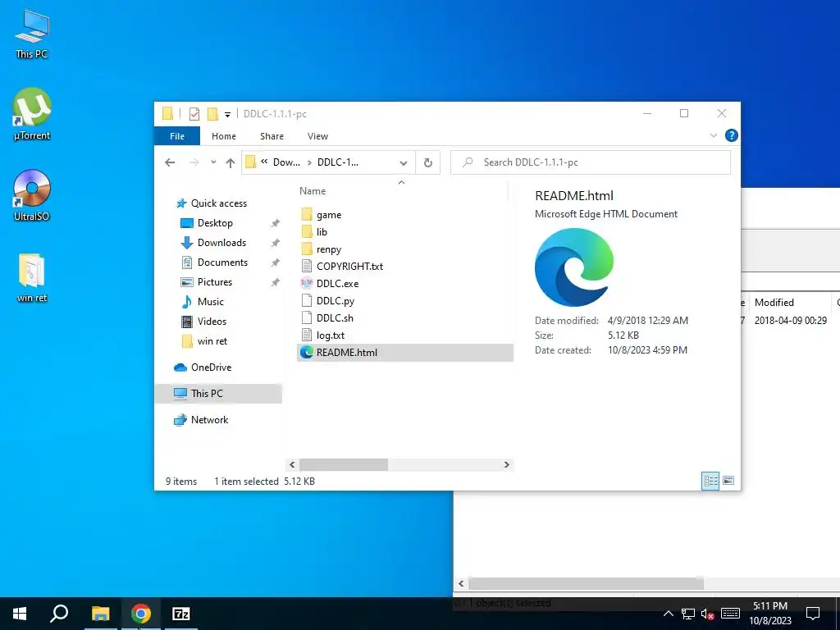Screen dimensions: 840x630
Task: Click the Properties icon in Explorer title bar
Action: pos(194,113)
